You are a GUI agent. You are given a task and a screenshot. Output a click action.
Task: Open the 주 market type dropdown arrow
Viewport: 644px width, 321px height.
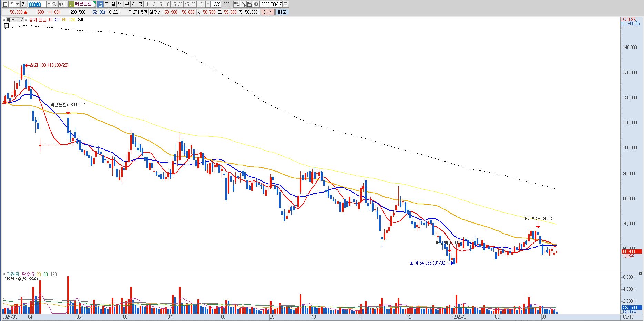[17, 4]
